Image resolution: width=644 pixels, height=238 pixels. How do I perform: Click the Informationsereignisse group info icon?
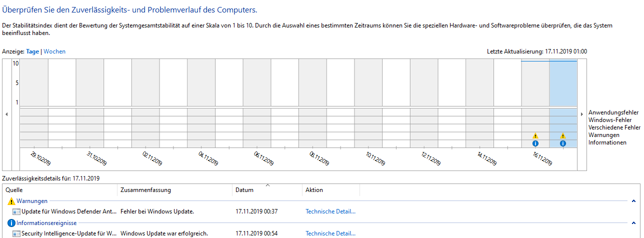(11, 223)
